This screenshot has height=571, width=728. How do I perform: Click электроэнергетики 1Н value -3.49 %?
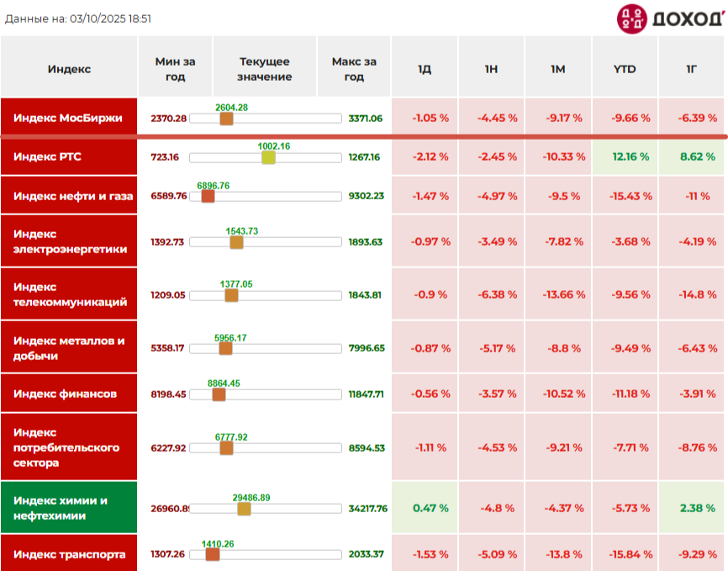point(498,241)
